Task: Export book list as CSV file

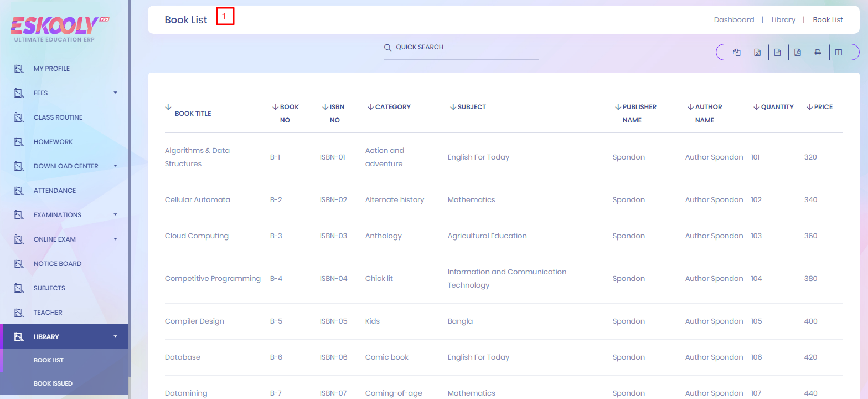Action: click(x=777, y=53)
